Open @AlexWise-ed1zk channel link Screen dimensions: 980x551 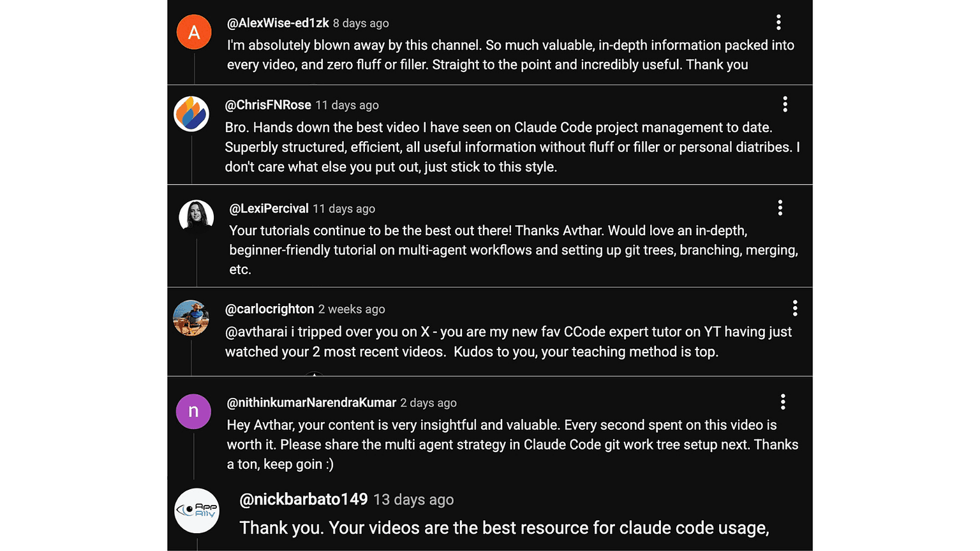(x=278, y=24)
